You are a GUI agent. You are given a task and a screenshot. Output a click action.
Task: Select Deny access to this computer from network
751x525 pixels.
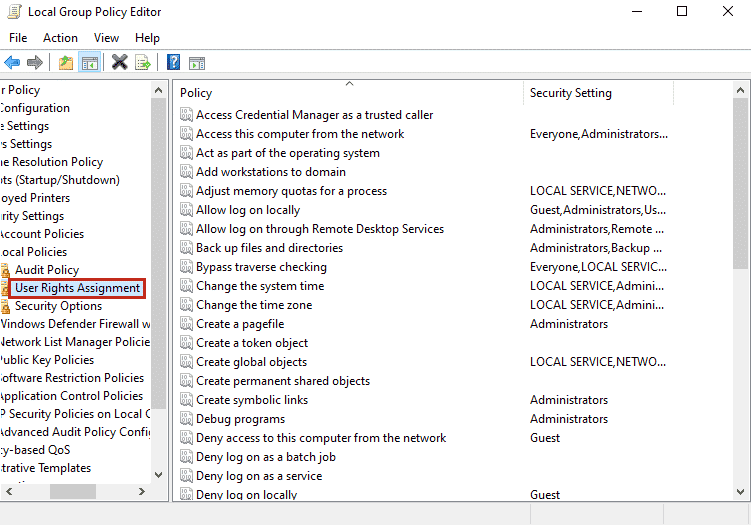click(321, 438)
